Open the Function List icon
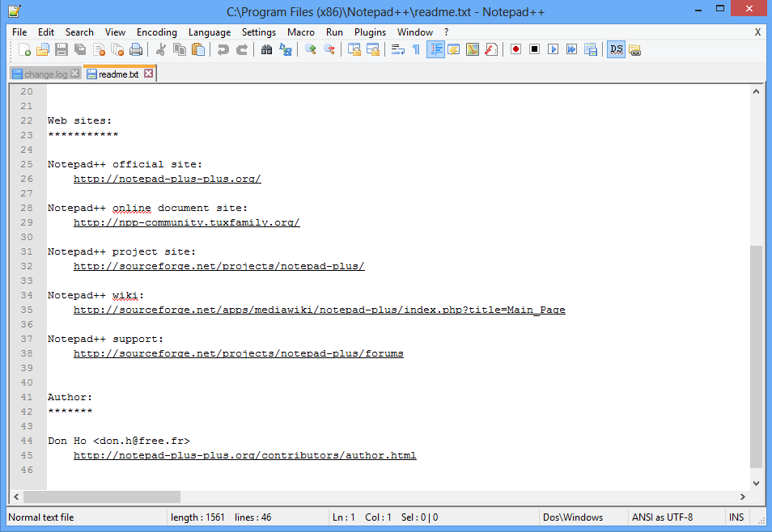This screenshot has width=772, height=532. click(491, 49)
